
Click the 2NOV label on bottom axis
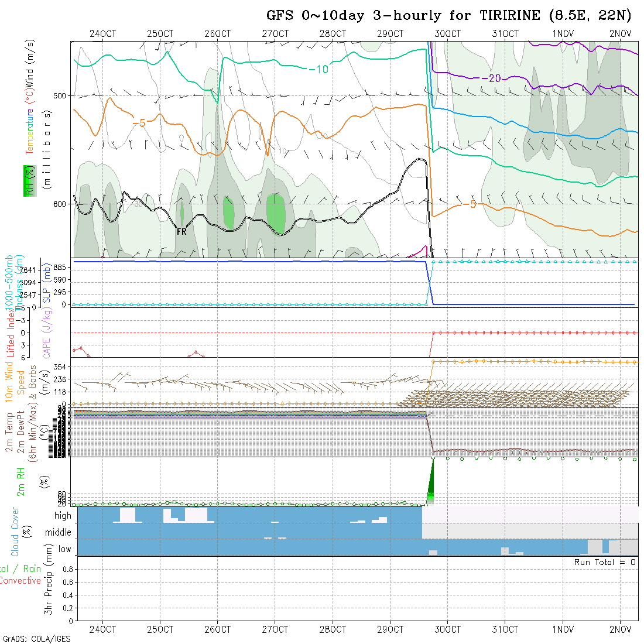pos(620,629)
